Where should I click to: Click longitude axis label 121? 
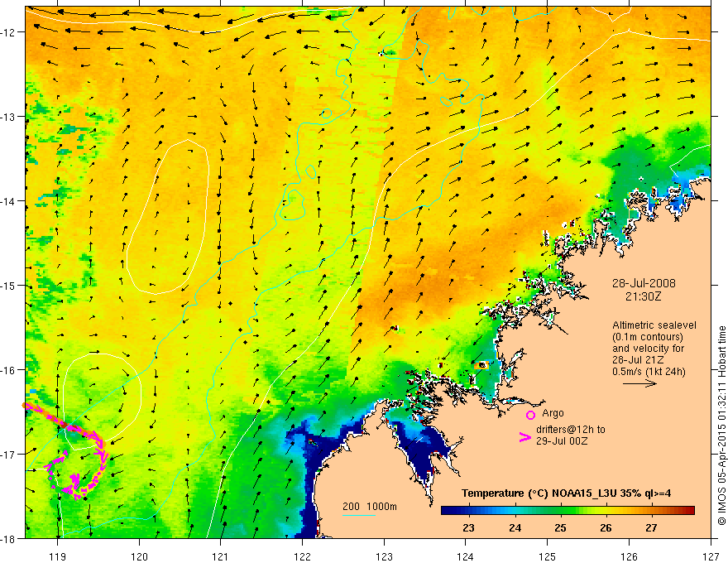coord(221,556)
